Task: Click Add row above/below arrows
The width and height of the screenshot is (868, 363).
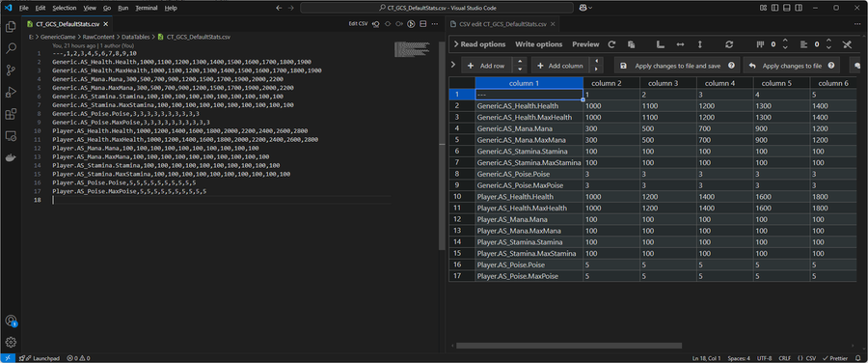Action: 519,66
